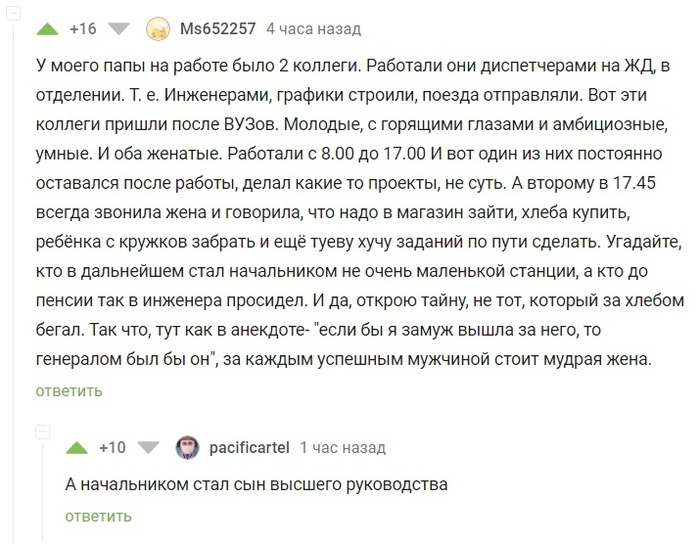This screenshot has width=700, height=544.
Task: Click the +10 rating counter
Action: 112,447
